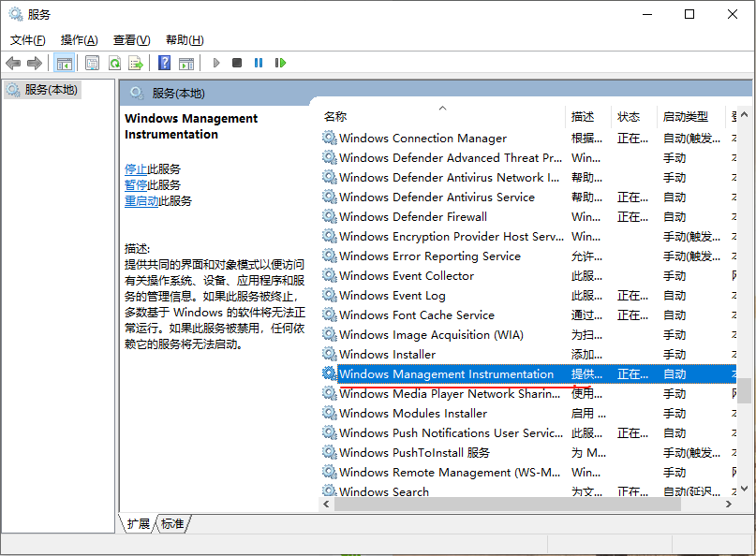Sort by the 状态 column header
The image size is (756, 556).
click(x=633, y=117)
